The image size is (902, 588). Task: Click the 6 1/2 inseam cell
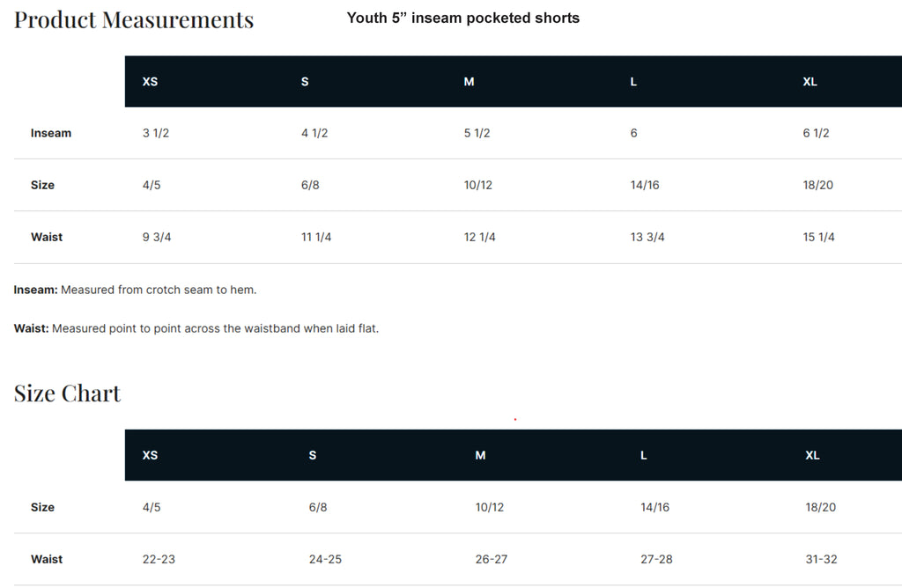coord(816,133)
